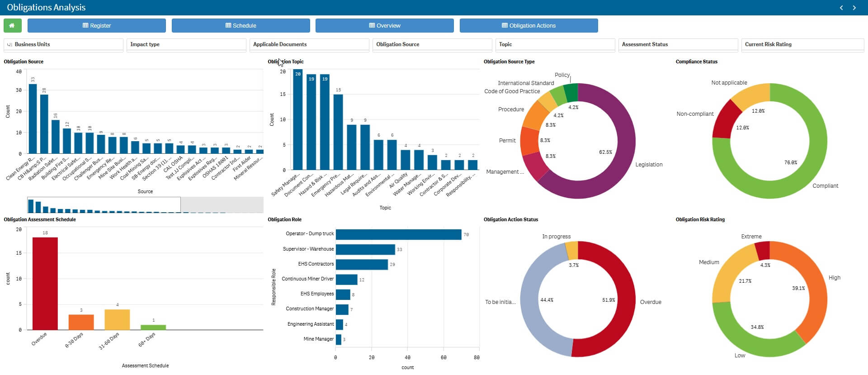
Task: Click the mini chart scroll bar under Obligation Source
Action: [x=104, y=205]
